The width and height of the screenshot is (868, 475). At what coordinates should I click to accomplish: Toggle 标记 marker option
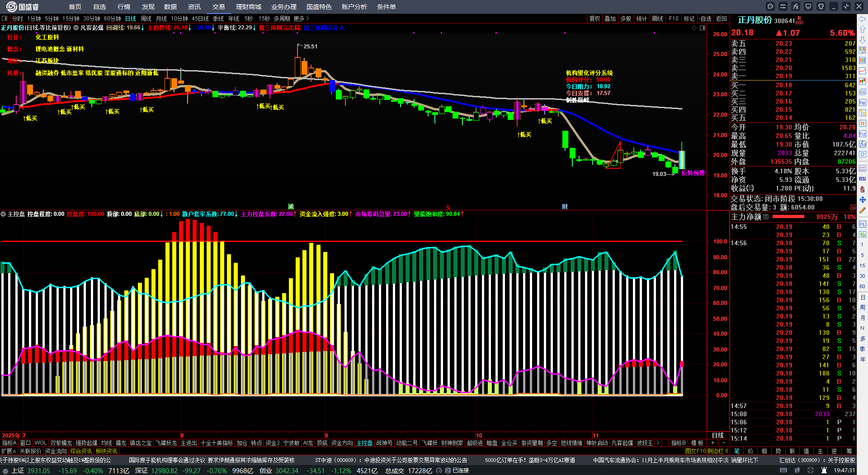689,19
